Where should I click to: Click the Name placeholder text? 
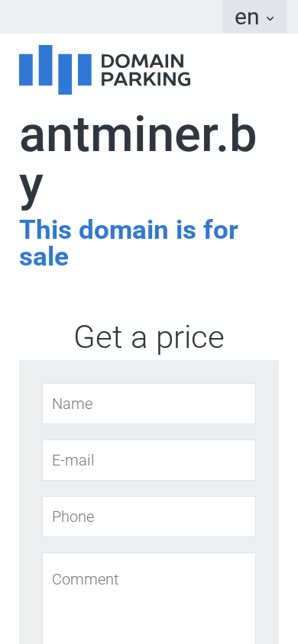click(x=73, y=404)
